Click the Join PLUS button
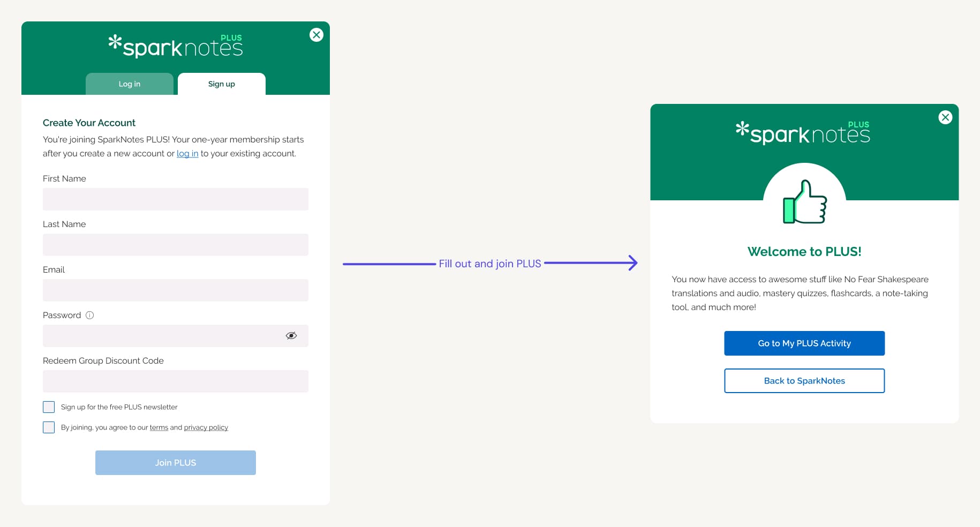980x527 pixels. tap(175, 462)
